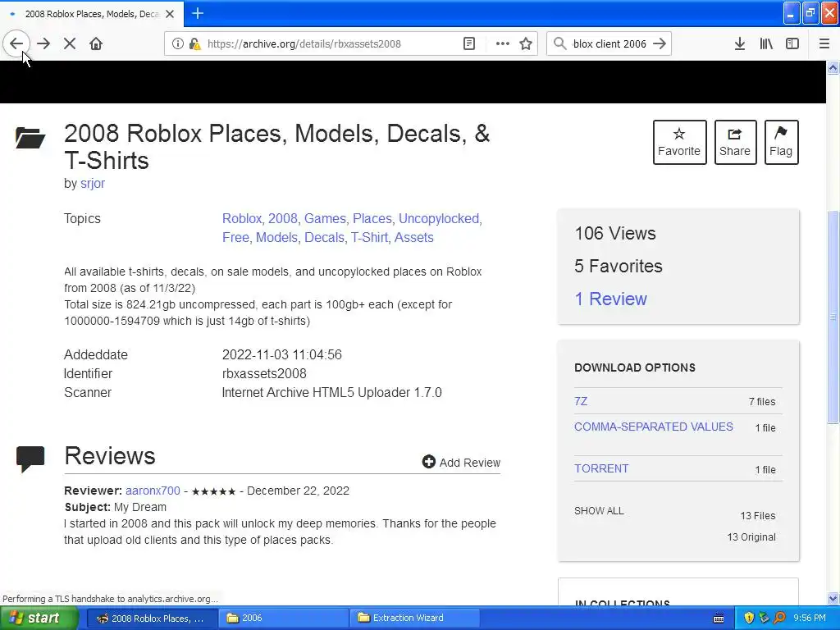Open the Free topic link
Viewport: 840px width, 630px height.
pos(235,237)
